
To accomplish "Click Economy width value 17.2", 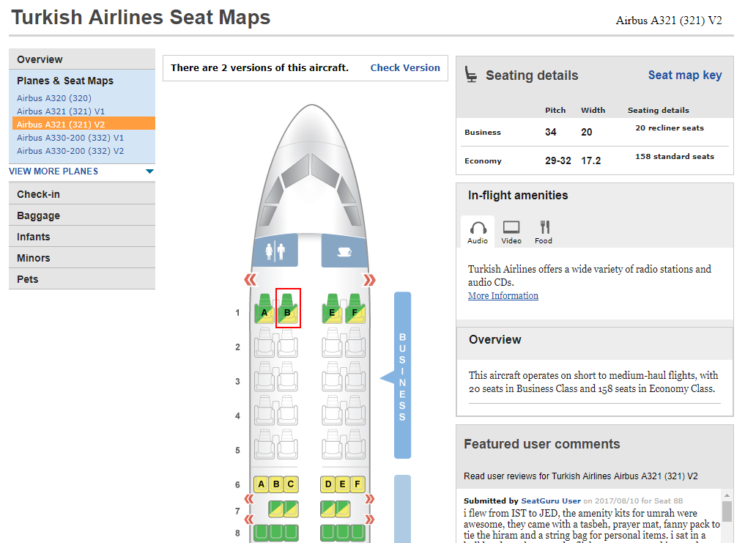I will tap(591, 160).
